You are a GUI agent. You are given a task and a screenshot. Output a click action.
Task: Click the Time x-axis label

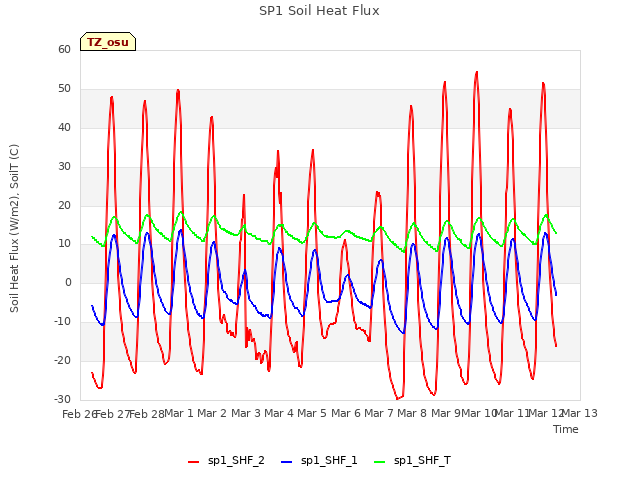pos(566,429)
